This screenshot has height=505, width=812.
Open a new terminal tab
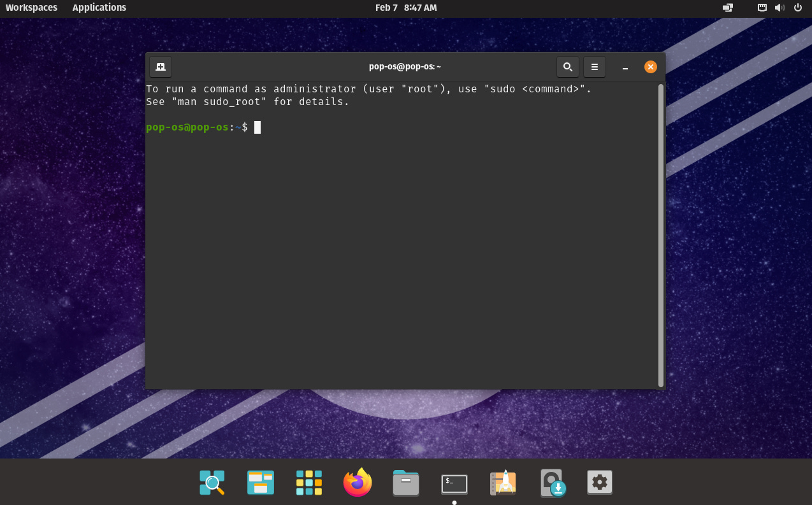click(160, 66)
